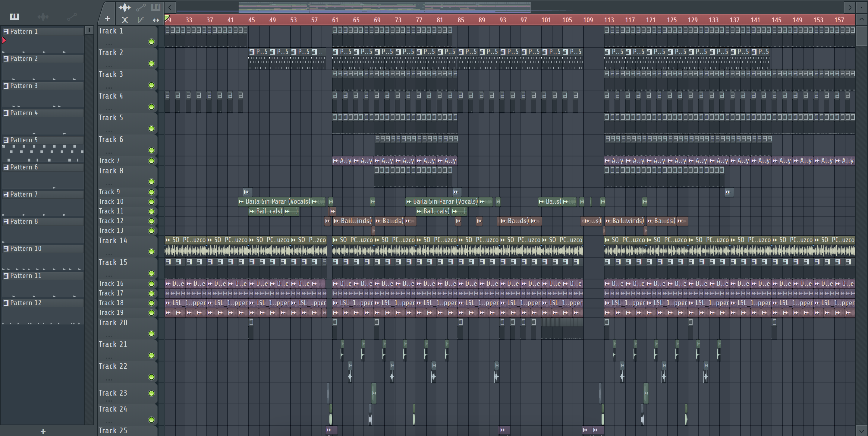Mute Track 24 with its green light

pos(151,420)
